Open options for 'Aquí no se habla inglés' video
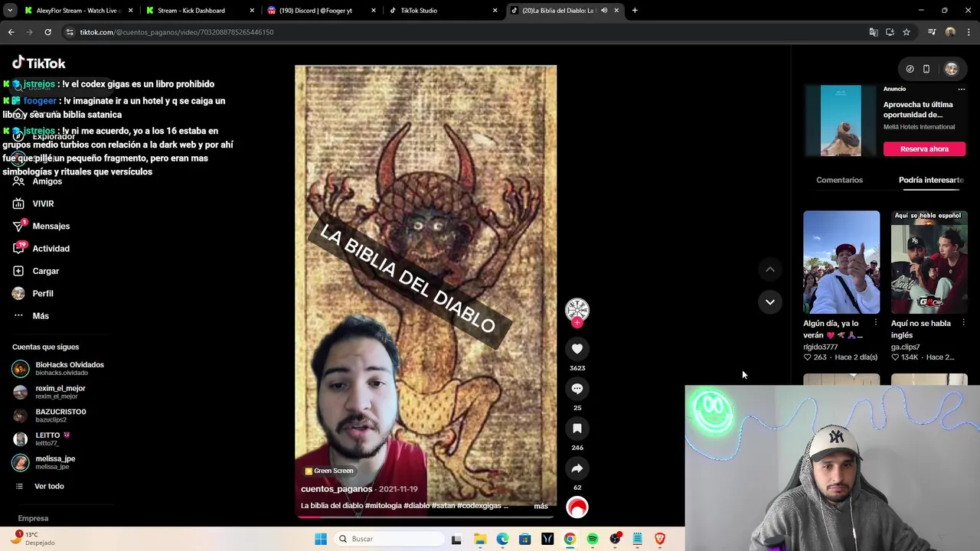Screen dimensions: 980x551 963,323
